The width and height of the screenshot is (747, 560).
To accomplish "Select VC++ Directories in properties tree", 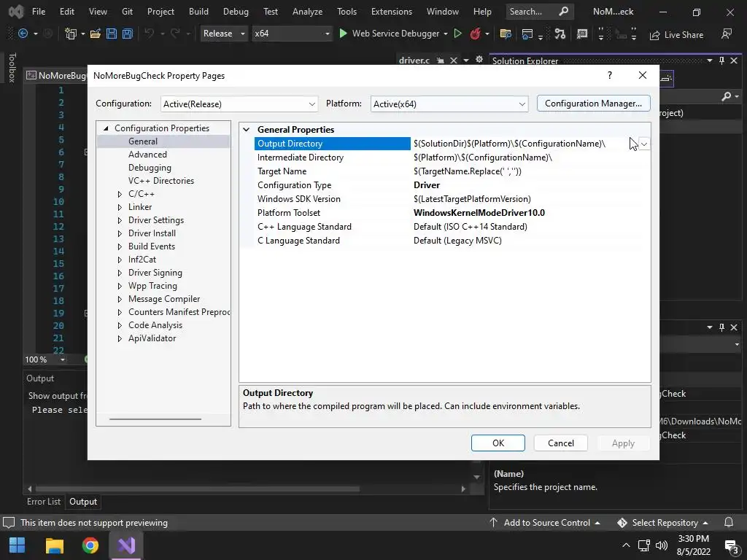I will 161,181.
